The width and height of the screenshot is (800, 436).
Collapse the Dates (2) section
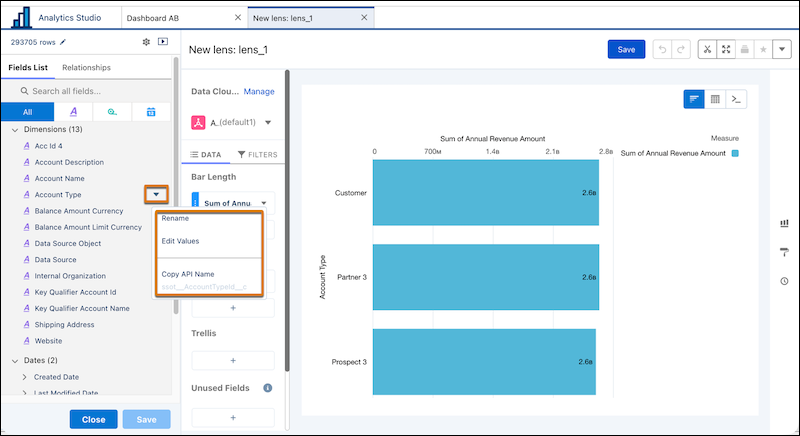(x=15, y=361)
